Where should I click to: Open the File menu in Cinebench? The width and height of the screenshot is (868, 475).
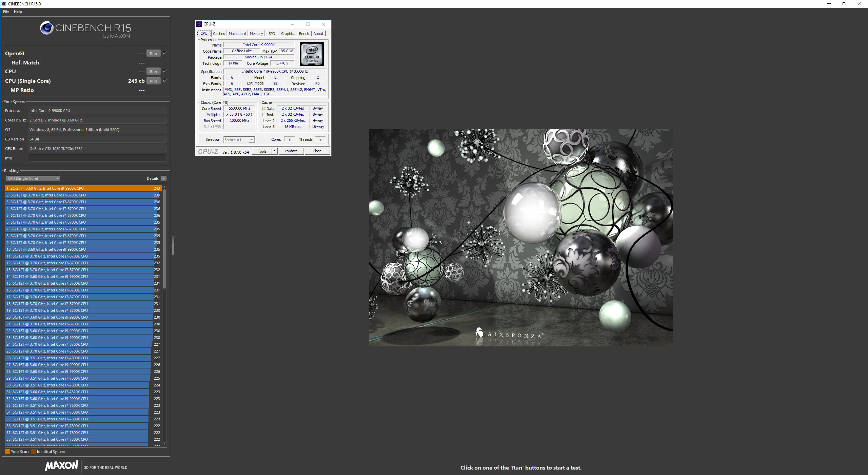pos(6,12)
